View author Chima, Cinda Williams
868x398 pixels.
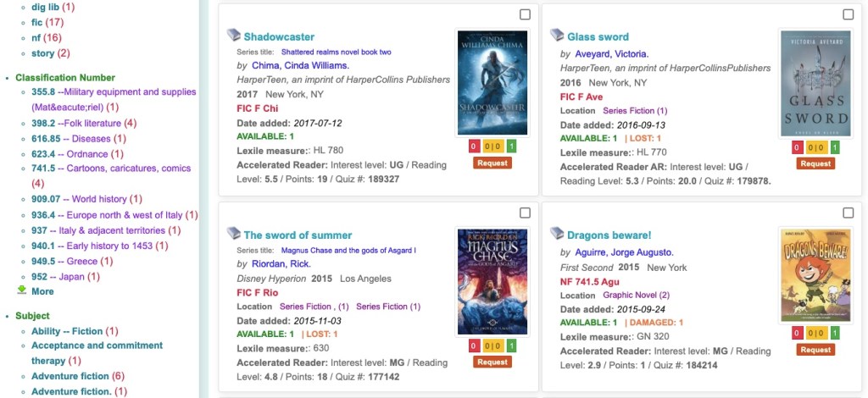point(301,66)
